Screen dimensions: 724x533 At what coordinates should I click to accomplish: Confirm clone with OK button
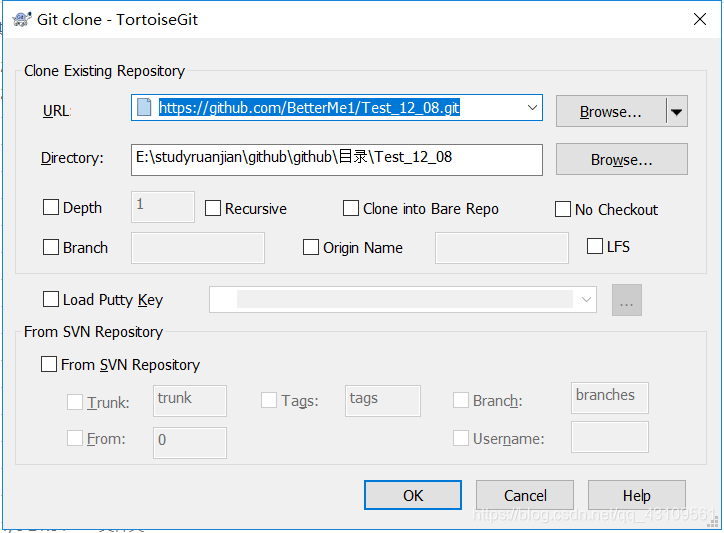click(x=413, y=495)
